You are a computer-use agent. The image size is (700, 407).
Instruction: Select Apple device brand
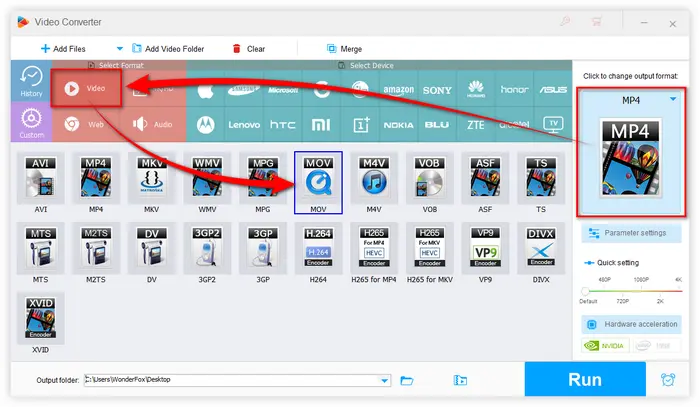click(206, 91)
